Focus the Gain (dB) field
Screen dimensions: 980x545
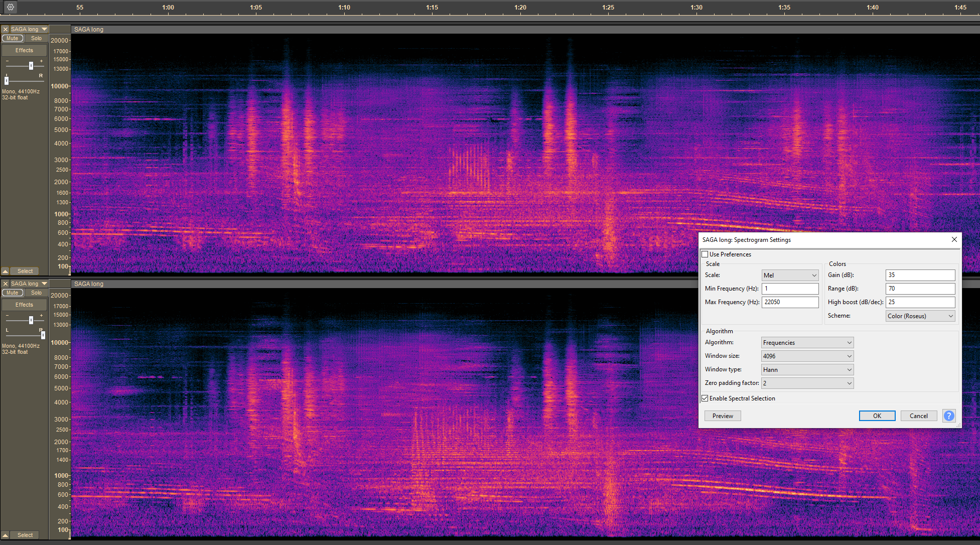[x=920, y=275]
